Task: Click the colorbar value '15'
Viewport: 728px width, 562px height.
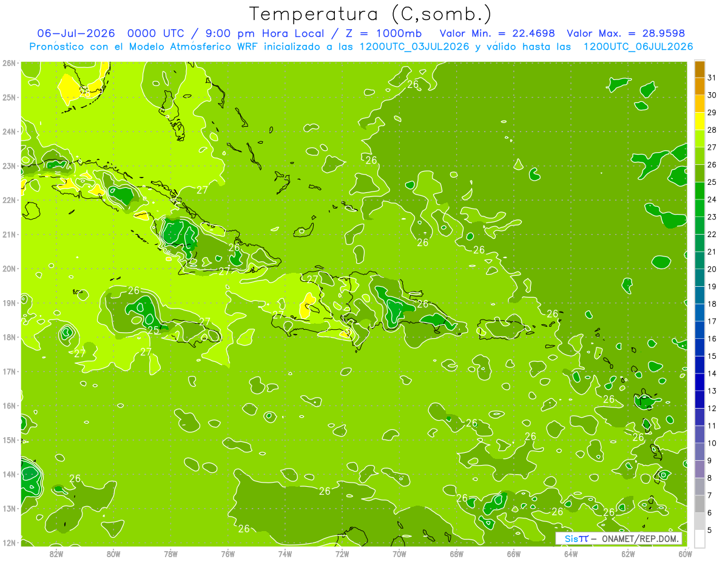Action: click(x=712, y=356)
